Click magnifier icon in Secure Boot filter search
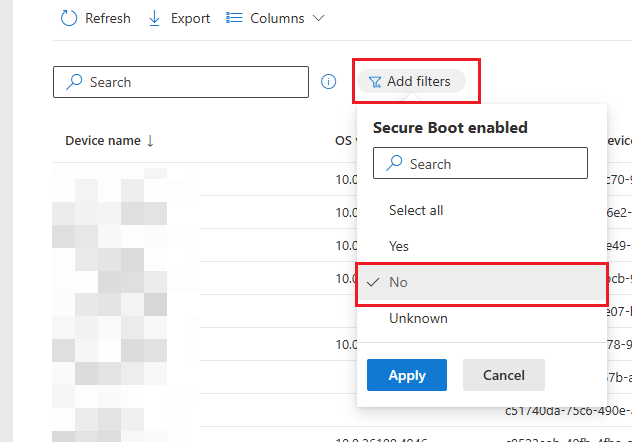Screen dimensions: 632x442 pyautogui.click(x=394, y=164)
